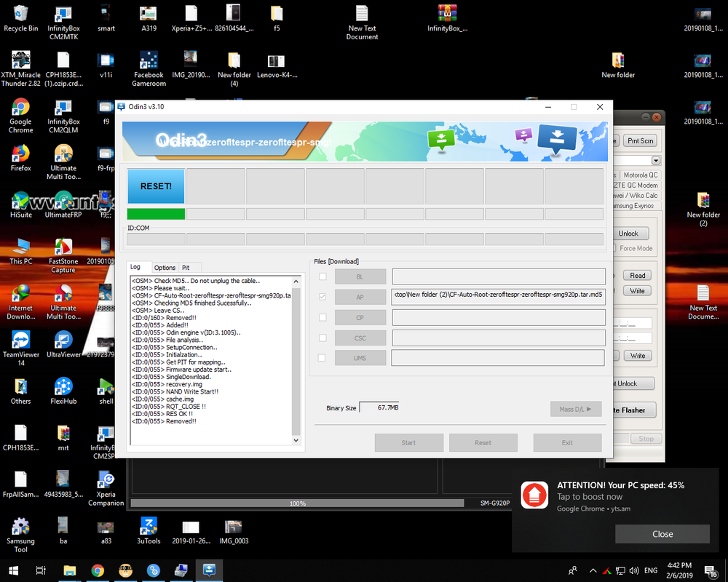Launch Firefox from the desktop
Screen dimensions: 728x582
tap(21, 158)
